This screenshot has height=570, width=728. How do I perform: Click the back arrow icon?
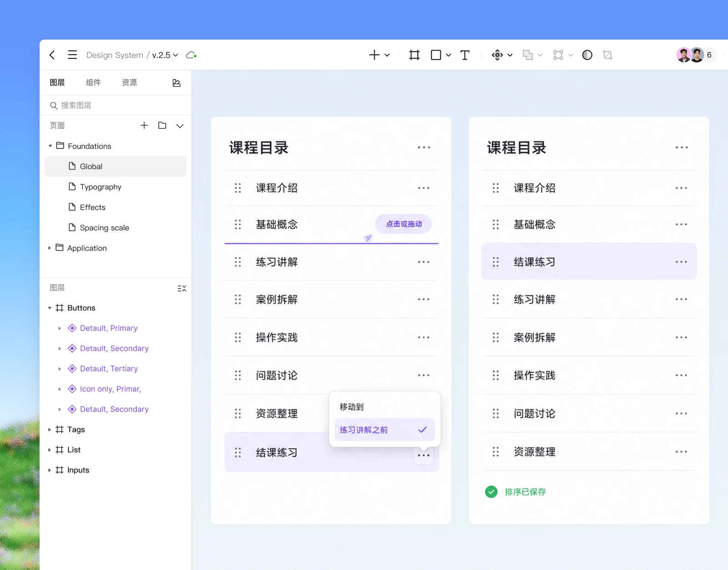[52, 55]
